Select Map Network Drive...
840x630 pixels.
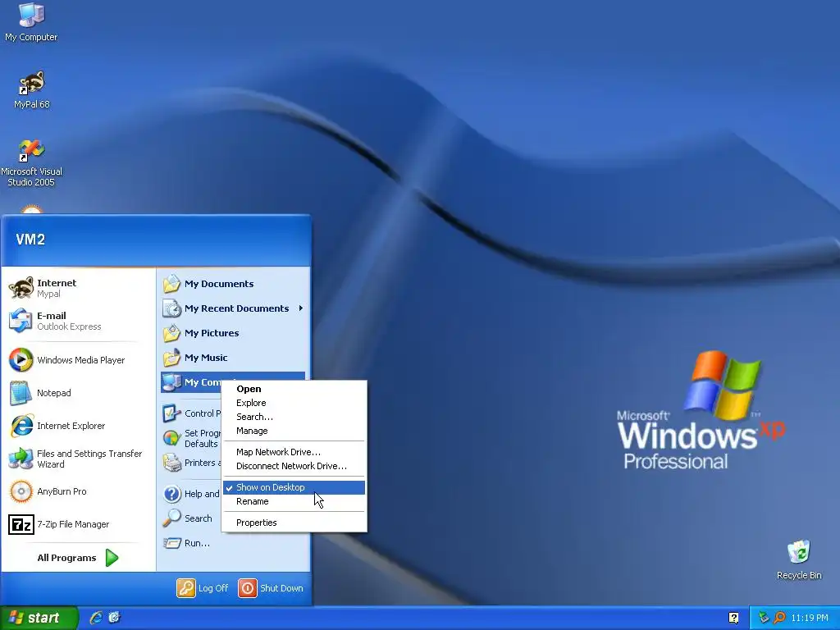click(294, 452)
